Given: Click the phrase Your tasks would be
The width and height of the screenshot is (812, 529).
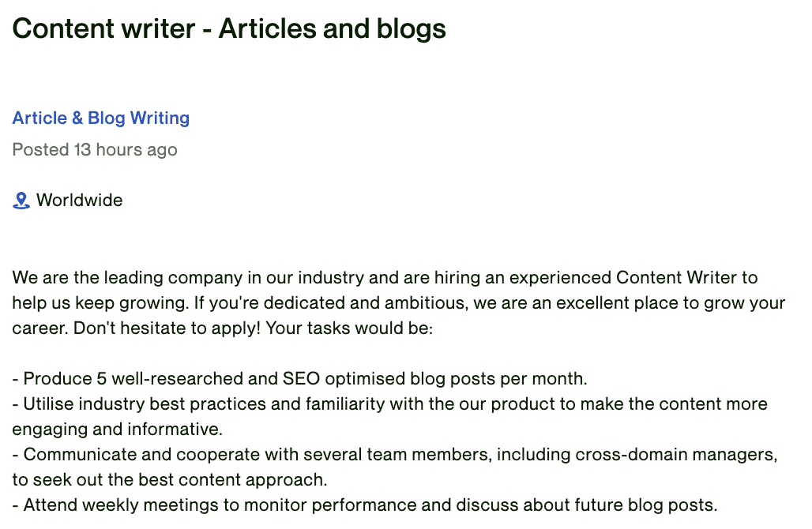Looking at the screenshot, I should (349, 328).
